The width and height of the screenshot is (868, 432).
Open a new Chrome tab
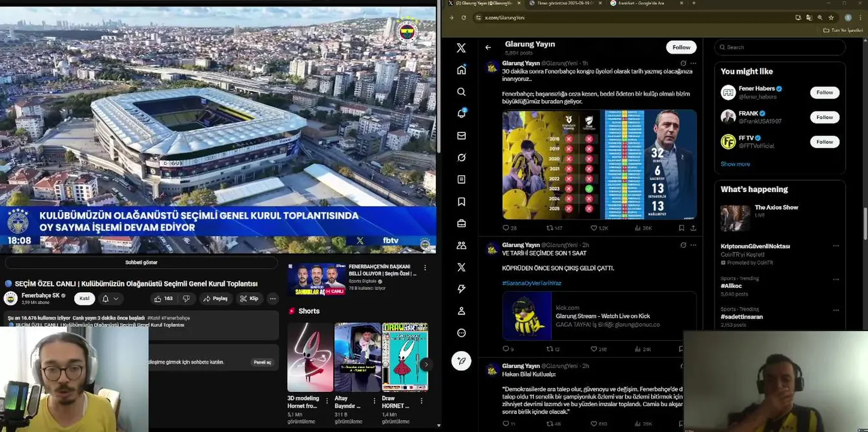pyautogui.click(x=694, y=3)
